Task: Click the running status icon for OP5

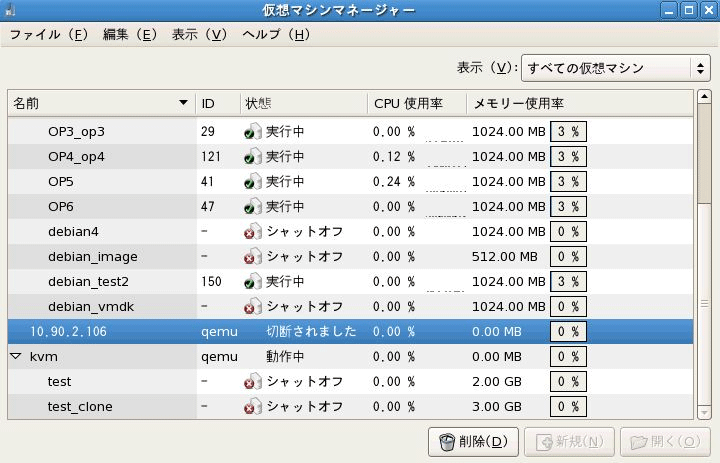Action: (253, 181)
